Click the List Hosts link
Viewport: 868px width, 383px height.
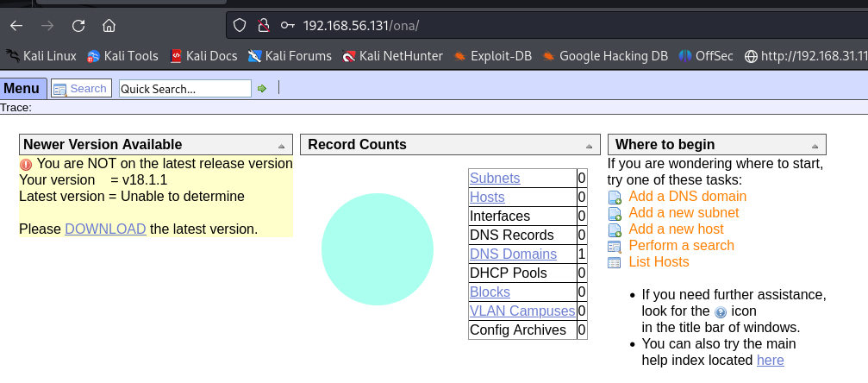pos(659,261)
